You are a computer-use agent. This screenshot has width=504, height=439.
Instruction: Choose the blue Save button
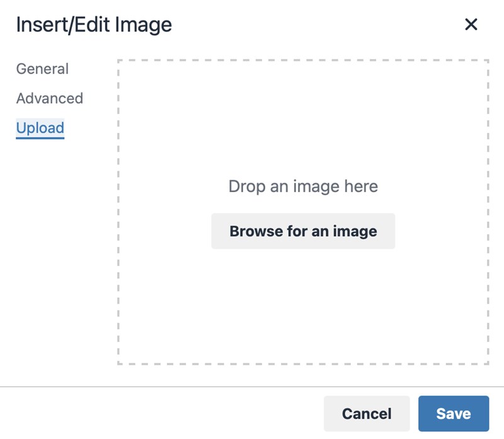454,414
